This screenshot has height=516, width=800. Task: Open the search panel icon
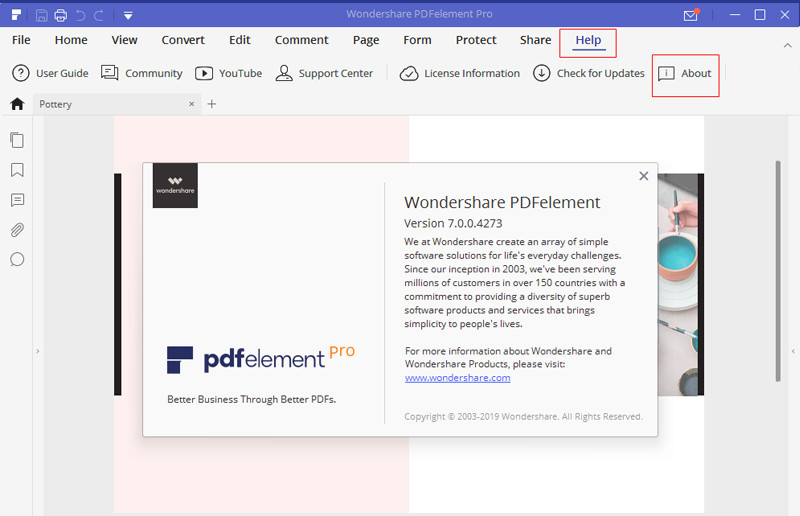point(17,260)
